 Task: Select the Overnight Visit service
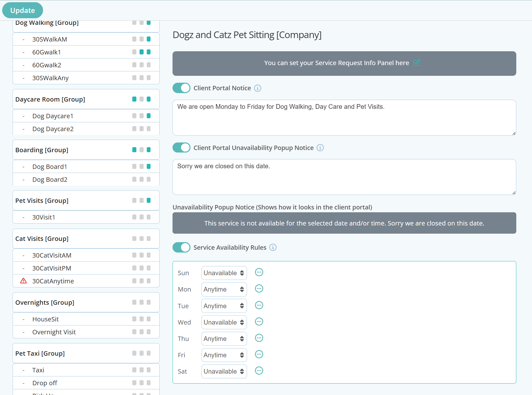[x=86, y=332]
